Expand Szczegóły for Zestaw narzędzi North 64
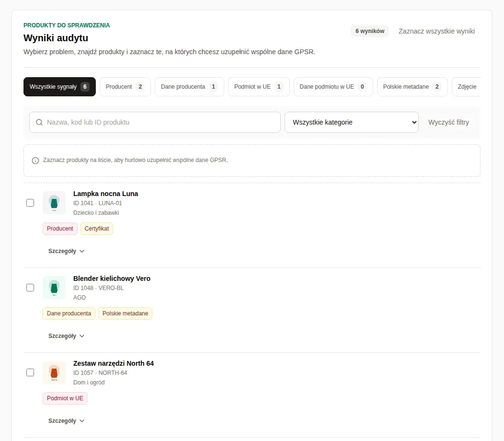Viewport: 504px width, 441px height. click(66, 421)
